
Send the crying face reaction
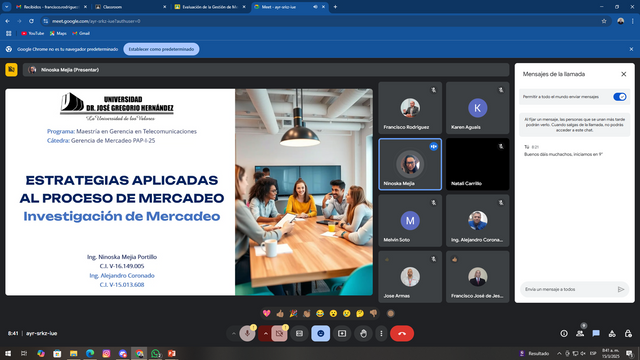coord(347,313)
